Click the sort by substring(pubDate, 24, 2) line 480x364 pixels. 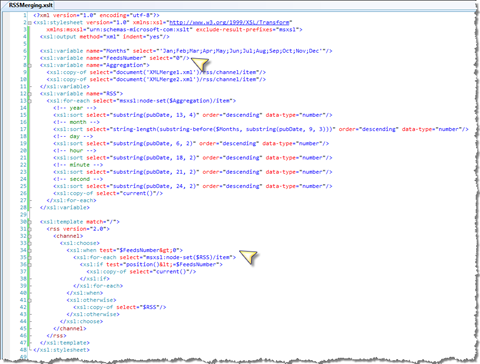click(x=193, y=186)
